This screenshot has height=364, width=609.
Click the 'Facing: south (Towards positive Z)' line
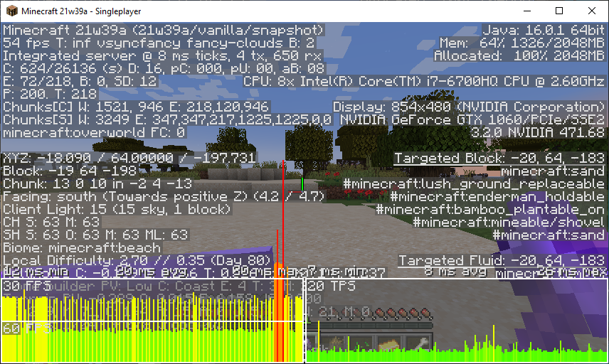tap(164, 196)
